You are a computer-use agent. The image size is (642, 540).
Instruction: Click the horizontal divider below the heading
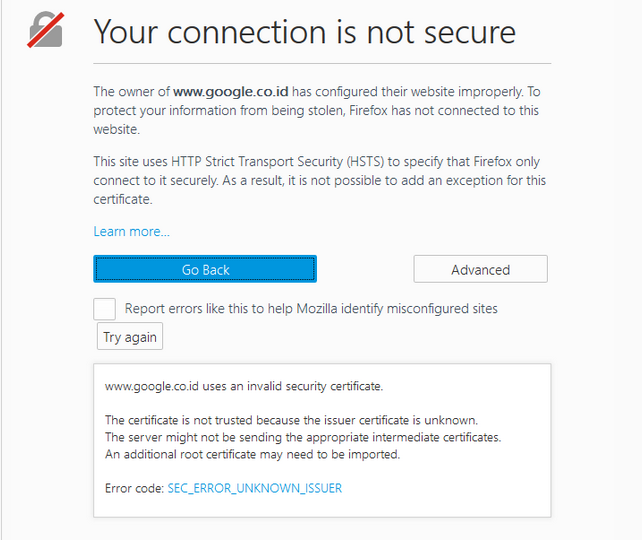click(322, 63)
